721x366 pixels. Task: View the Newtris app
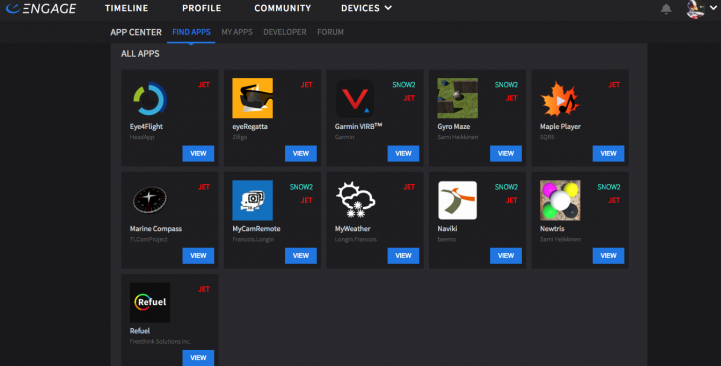click(608, 256)
